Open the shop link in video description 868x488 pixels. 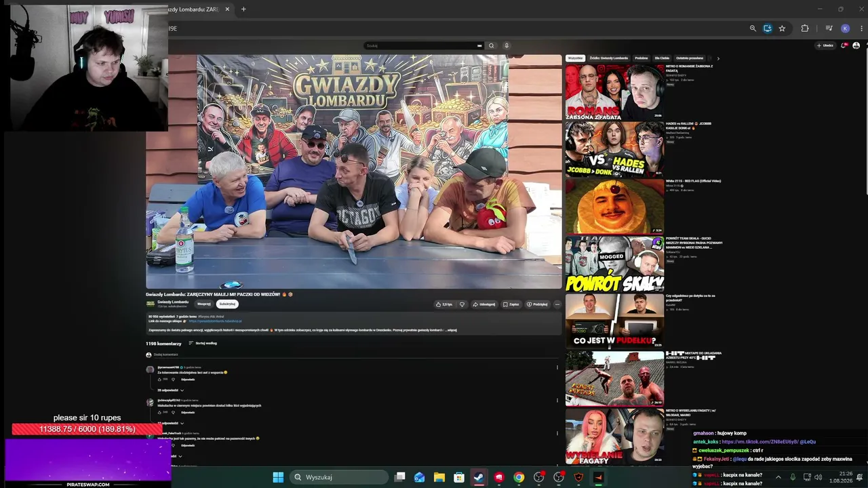click(x=215, y=321)
